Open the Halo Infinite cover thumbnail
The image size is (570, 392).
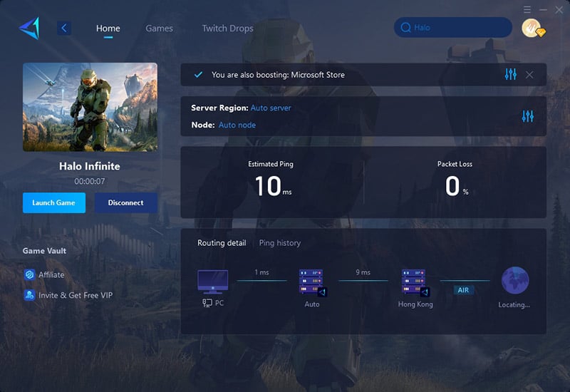(90, 107)
